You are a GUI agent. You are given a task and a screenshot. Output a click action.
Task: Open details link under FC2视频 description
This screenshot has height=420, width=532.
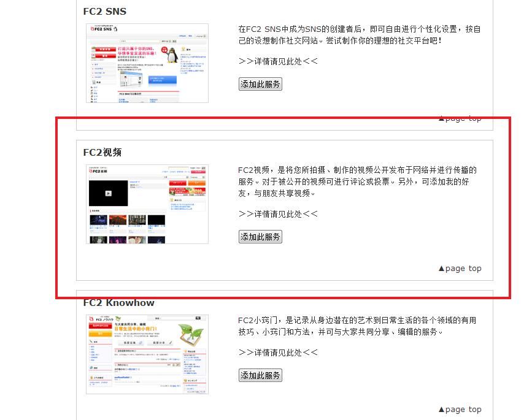point(278,214)
